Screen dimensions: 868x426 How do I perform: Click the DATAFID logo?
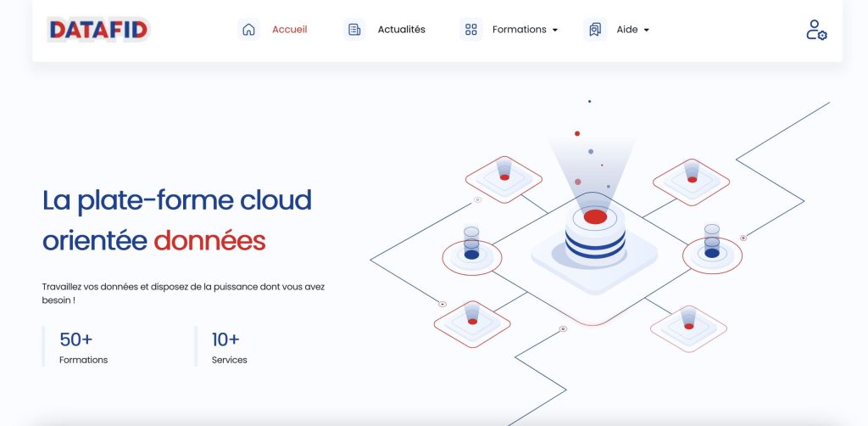[98, 30]
